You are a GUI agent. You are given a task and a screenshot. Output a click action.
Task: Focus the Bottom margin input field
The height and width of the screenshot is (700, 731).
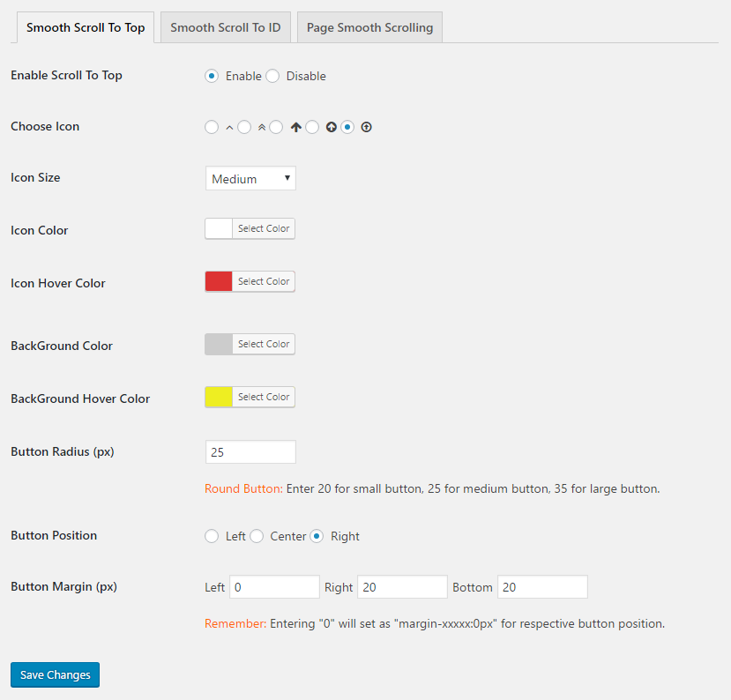(x=542, y=587)
